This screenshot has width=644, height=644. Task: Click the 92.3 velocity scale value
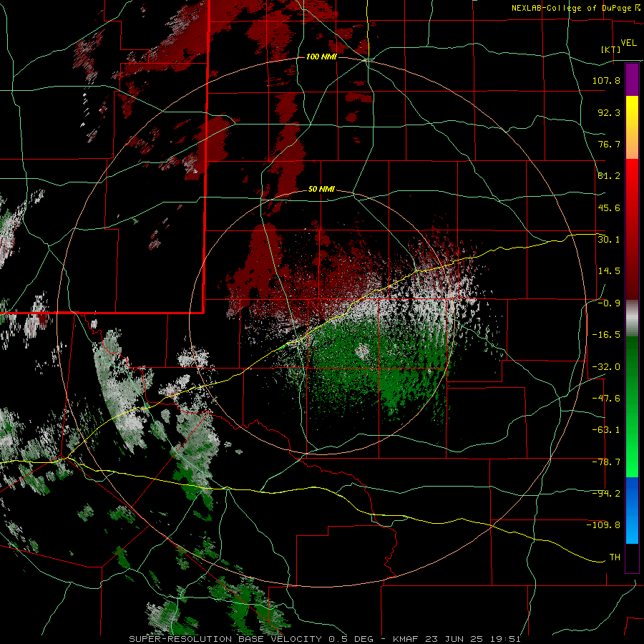[609, 112]
